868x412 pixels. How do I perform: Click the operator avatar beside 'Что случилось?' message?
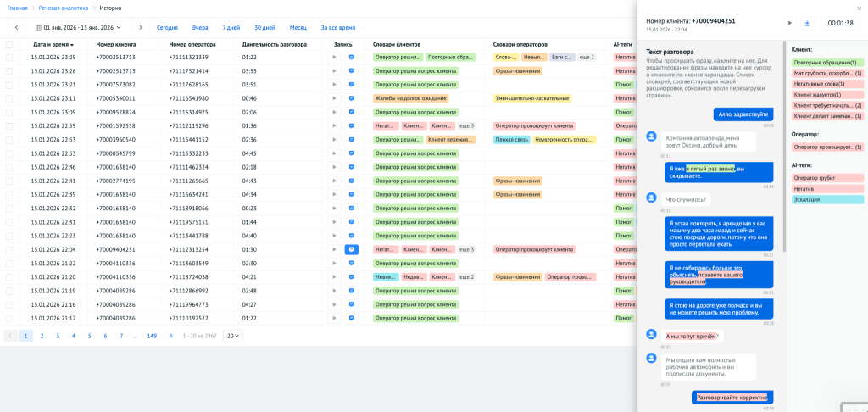pyautogui.click(x=652, y=198)
